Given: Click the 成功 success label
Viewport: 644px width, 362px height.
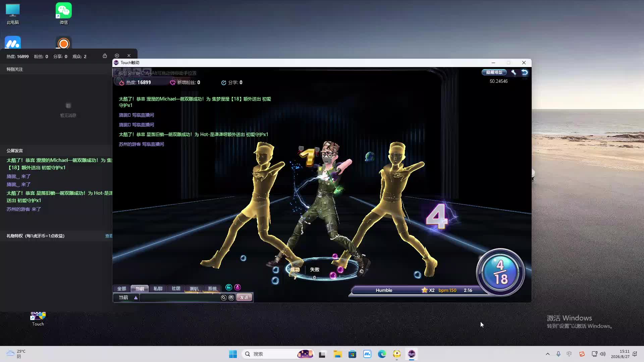Looking at the screenshot, I should (x=295, y=269).
